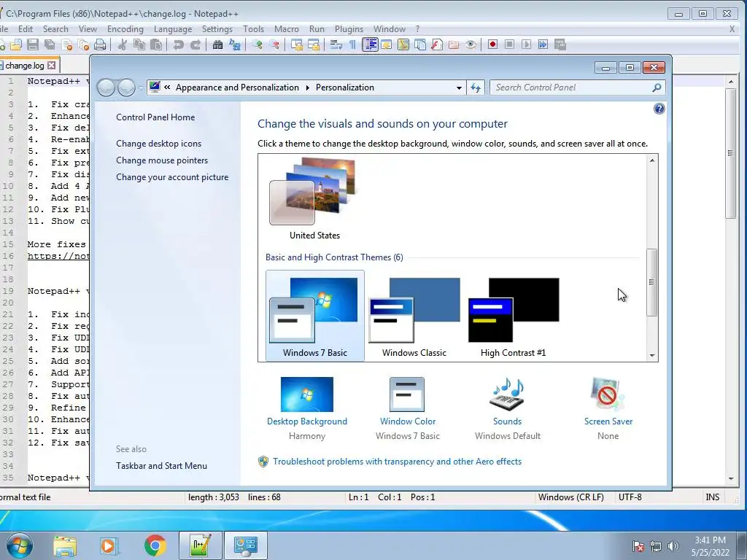Viewport: 747px width, 560px height.
Task: Open Change desktop icons link
Action: 158,144
